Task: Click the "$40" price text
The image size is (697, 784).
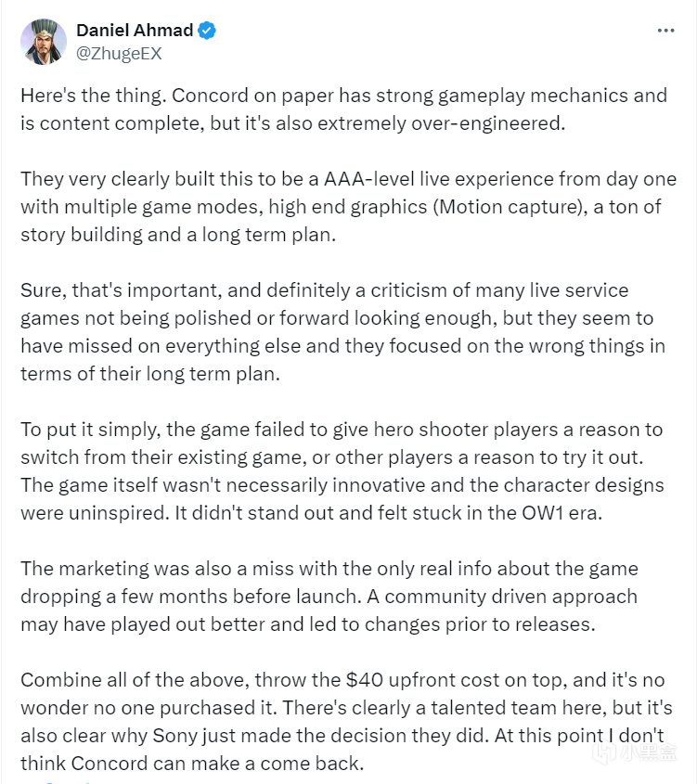Action: click(365, 679)
